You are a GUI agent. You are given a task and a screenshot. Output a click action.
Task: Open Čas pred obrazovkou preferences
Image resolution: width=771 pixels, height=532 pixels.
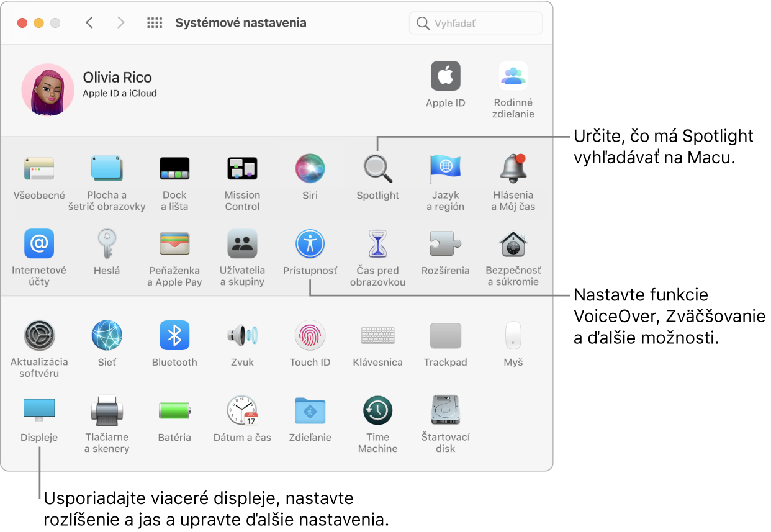[x=377, y=243]
